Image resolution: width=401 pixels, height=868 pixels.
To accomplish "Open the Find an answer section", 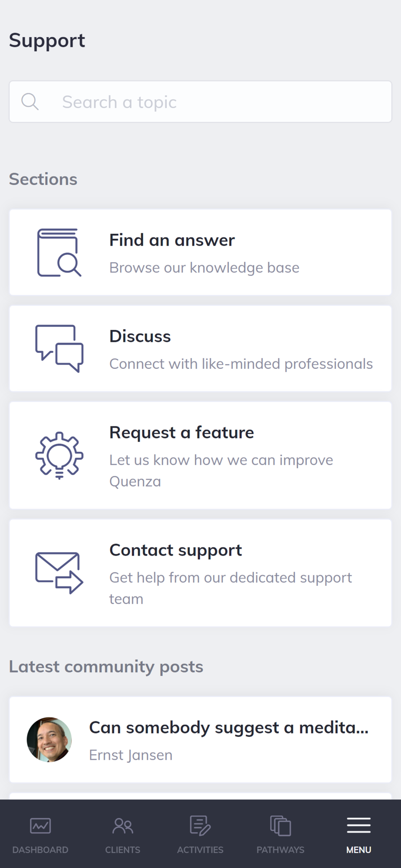I will [172, 240].
